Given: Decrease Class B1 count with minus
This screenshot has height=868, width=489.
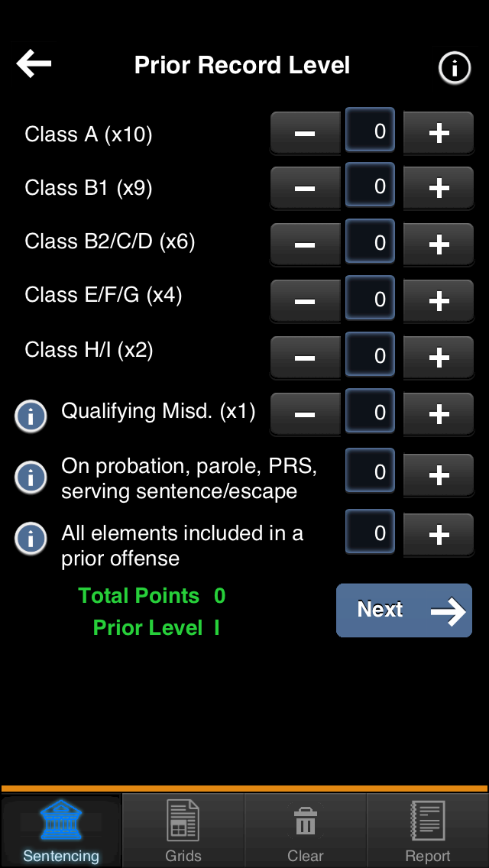Looking at the screenshot, I should coord(305,188).
